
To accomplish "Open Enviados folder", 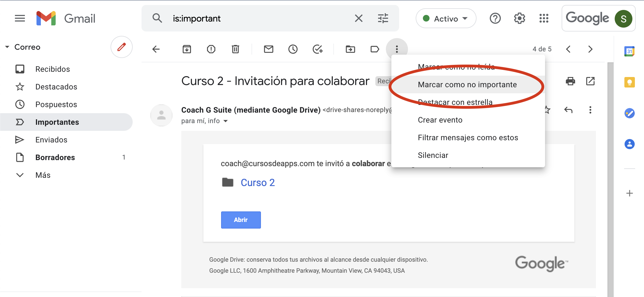I will coord(66,140).
